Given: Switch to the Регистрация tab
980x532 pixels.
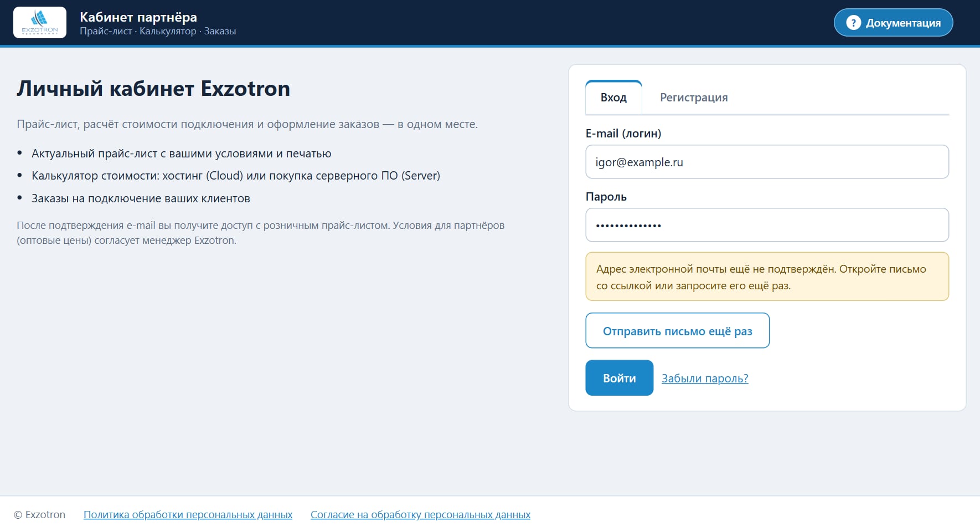Looking at the screenshot, I should coord(694,98).
